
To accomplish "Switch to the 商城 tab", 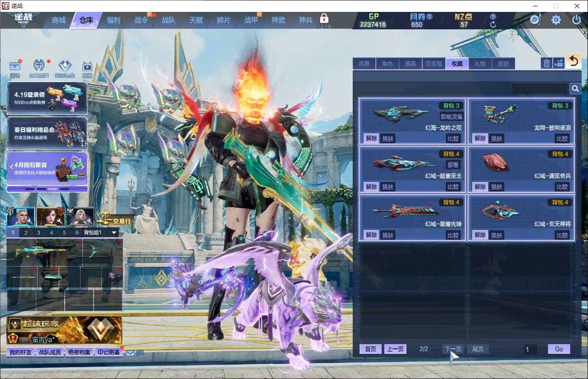I will [x=59, y=20].
